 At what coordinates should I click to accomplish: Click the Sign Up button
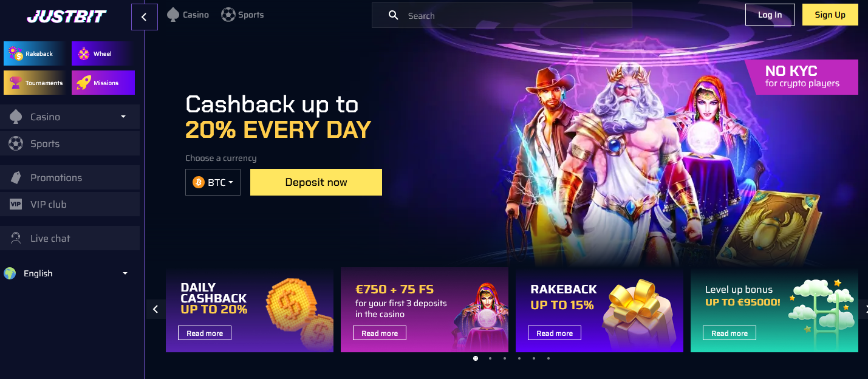tap(830, 15)
